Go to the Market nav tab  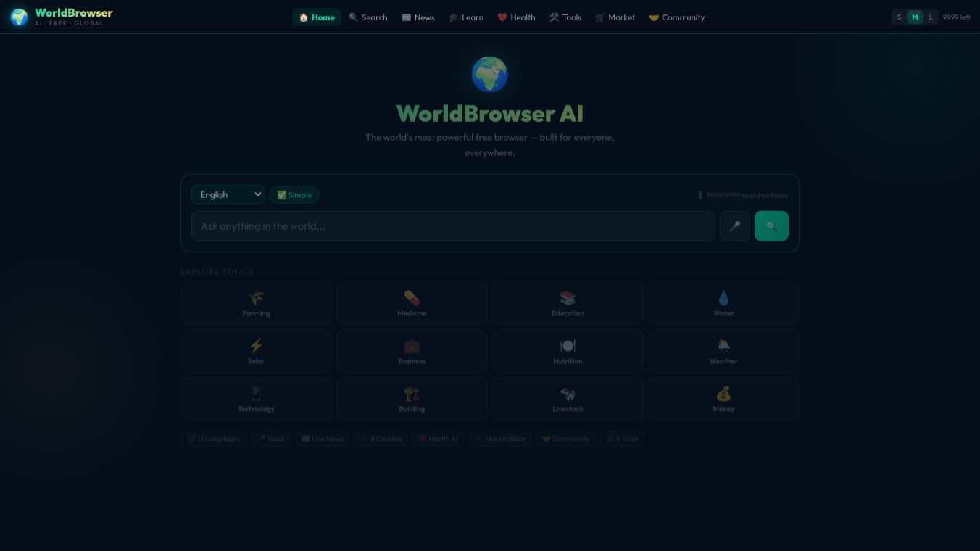(x=615, y=17)
